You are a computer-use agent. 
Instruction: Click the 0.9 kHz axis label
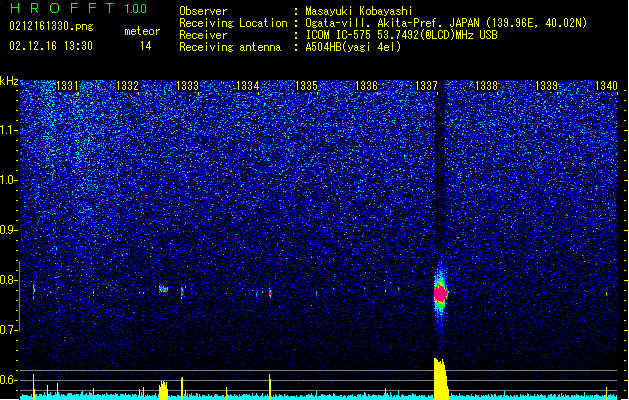coord(9,230)
